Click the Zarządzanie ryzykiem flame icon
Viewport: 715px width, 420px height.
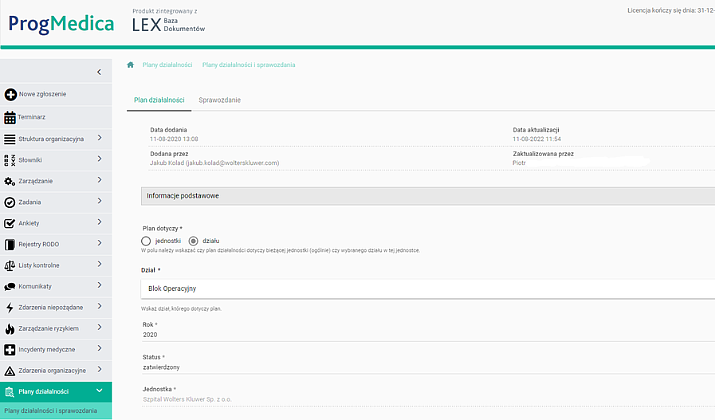click(11, 328)
